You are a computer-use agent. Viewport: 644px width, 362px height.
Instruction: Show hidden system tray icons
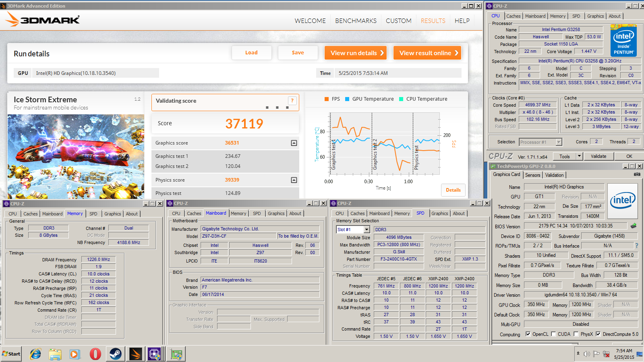coord(578,354)
